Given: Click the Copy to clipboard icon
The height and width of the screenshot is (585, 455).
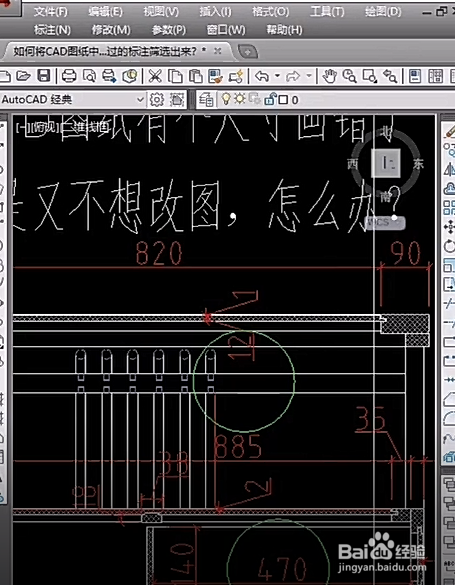Looking at the screenshot, I should coord(175,76).
